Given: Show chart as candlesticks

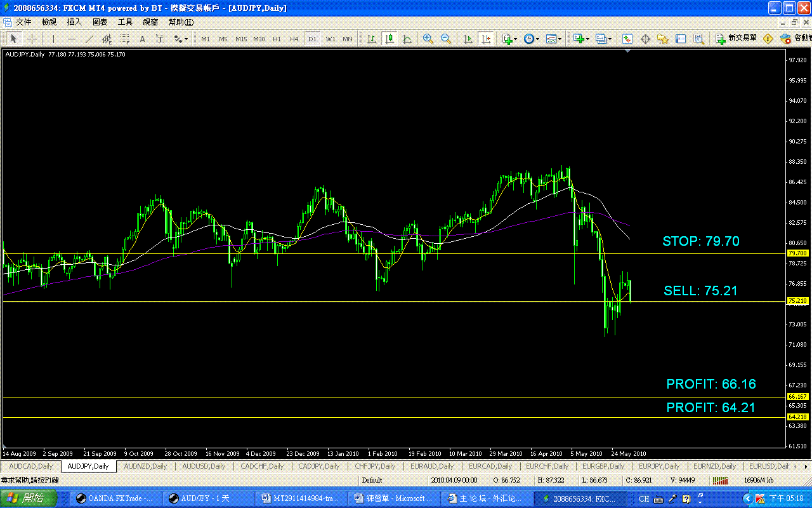Looking at the screenshot, I should [x=390, y=39].
